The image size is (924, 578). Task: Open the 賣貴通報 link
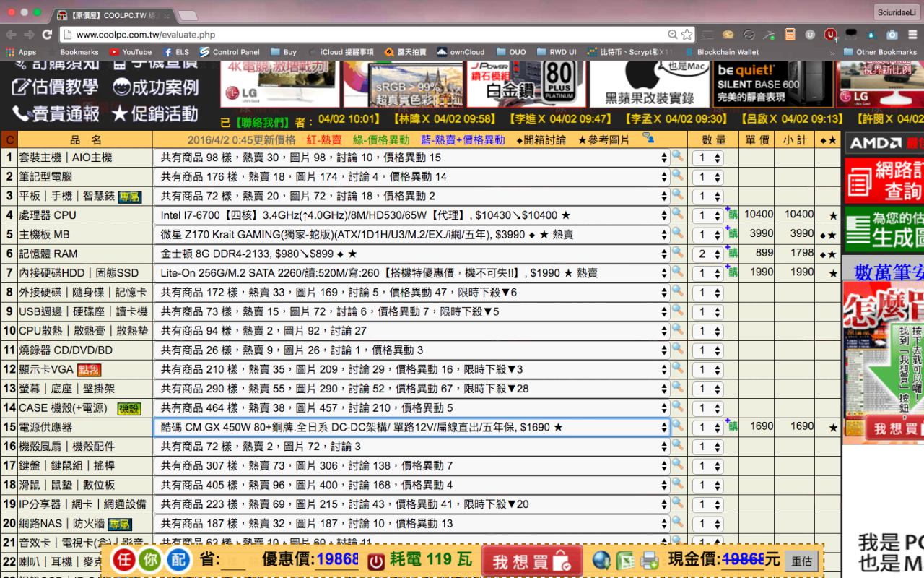55,113
